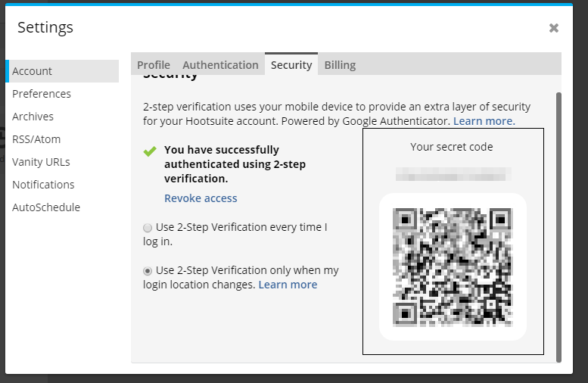Image resolution: width=588 pixels, height=383 pixels.
Task: Click Learn more about Google Authenticator
Action: [x=484, y=121]
